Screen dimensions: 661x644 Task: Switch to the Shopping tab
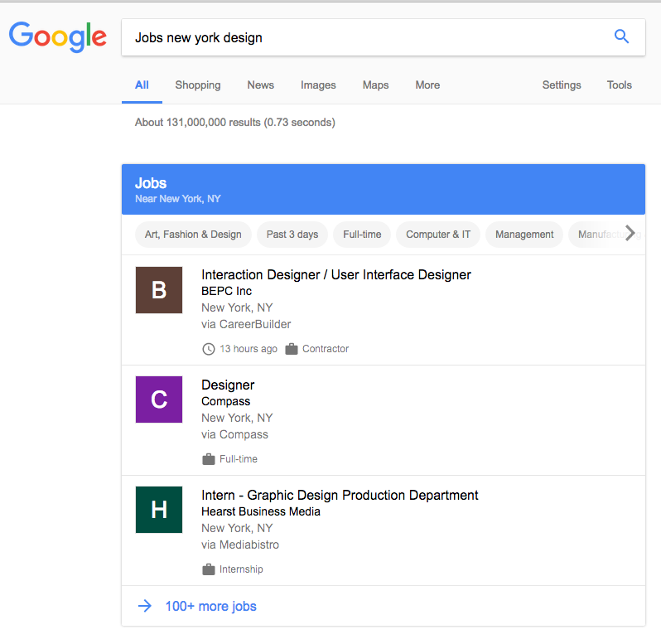(x=198, y=85)
